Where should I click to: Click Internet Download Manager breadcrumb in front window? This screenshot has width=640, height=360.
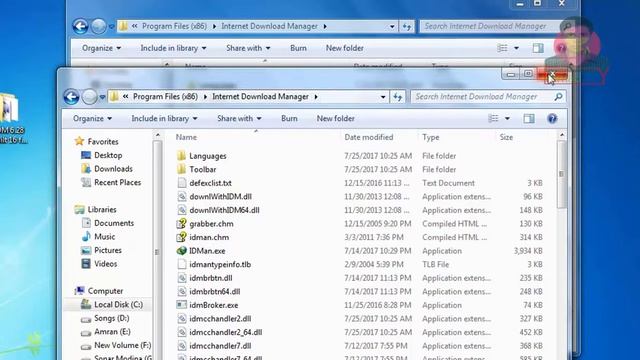[260, 97]
